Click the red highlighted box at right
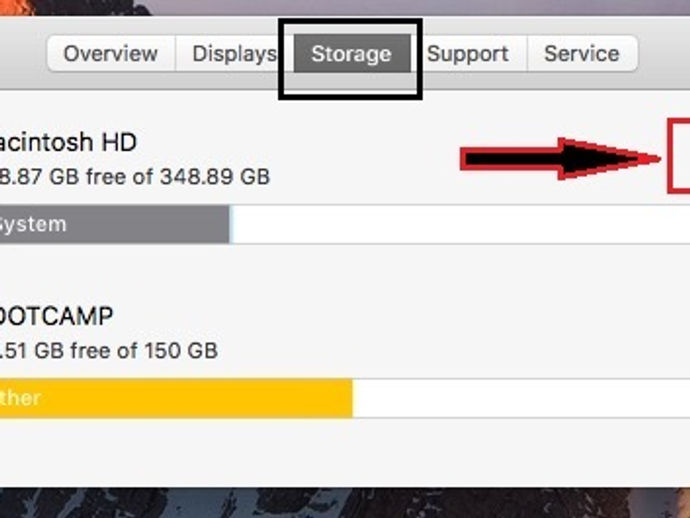Screen dimensions: 690x518 point(680,158)
